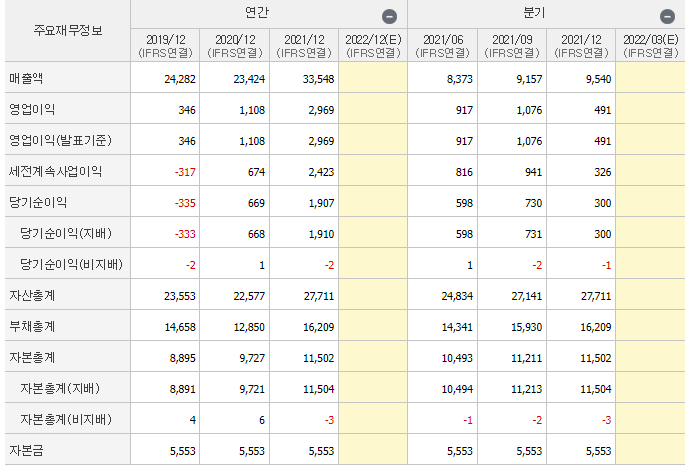Click the 2,423 pre-tax income value

(x=321, y=172)
